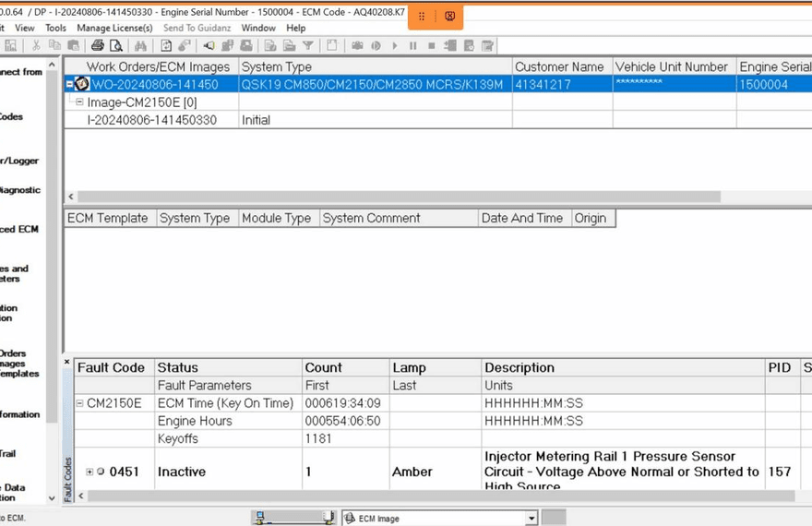Screen dimensions: 812x526
Task: Click the ECM Image dropdown globe icon
Action: [x=350, y=518]
